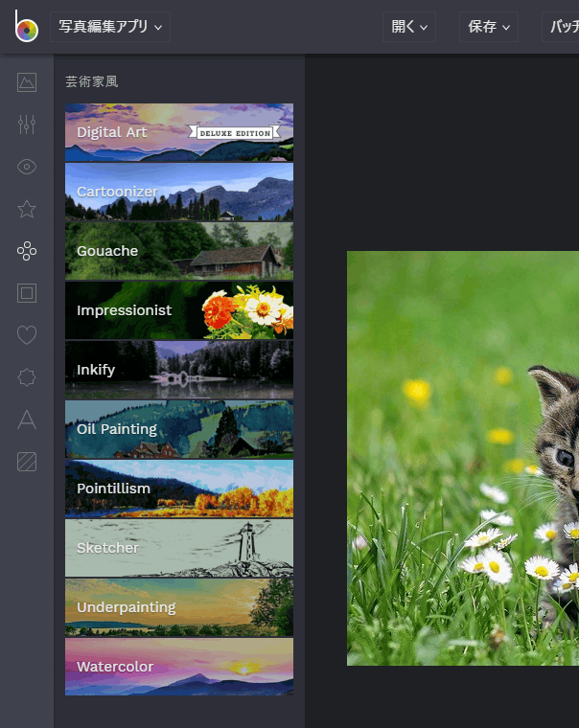This screenshot has height=728, width=579.
Task: Open the Graphics badge icon
Action: coord(27,377)
